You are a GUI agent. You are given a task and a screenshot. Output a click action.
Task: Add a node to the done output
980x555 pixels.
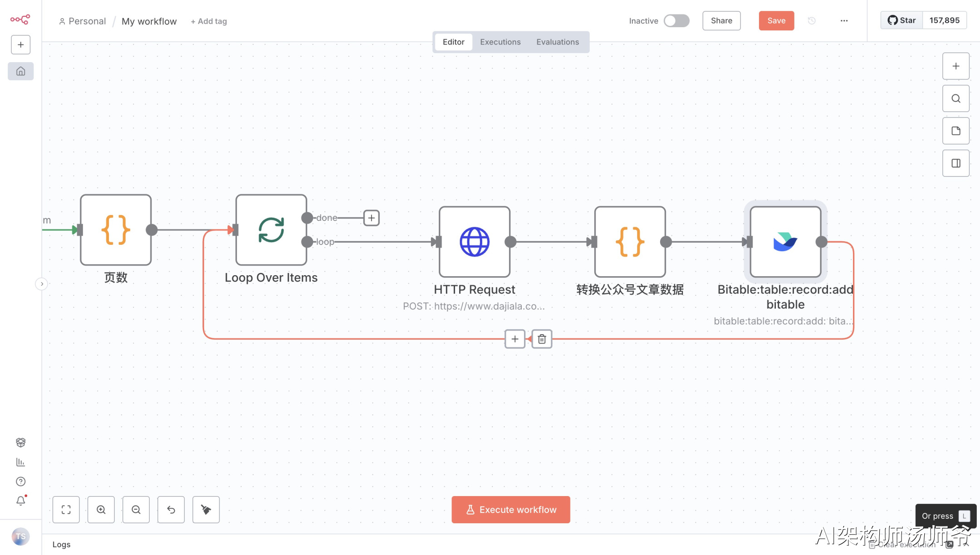(371, 218)
